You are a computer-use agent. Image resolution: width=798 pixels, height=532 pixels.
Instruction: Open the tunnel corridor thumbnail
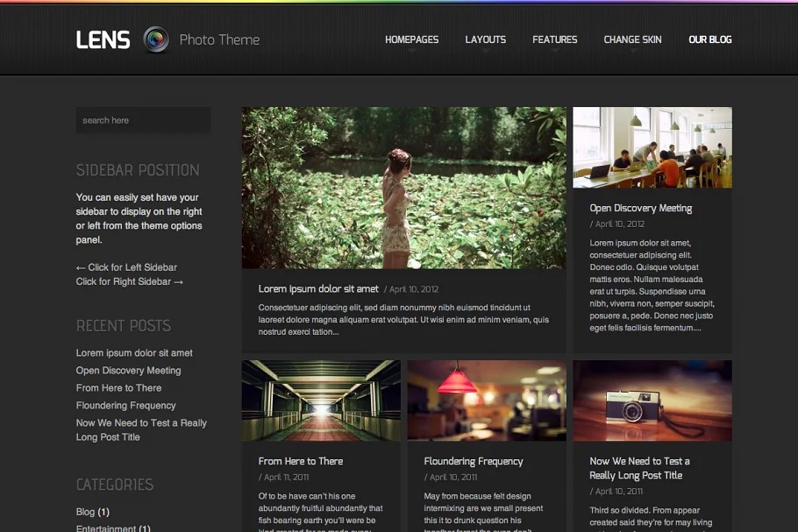(x=321, y=401)
